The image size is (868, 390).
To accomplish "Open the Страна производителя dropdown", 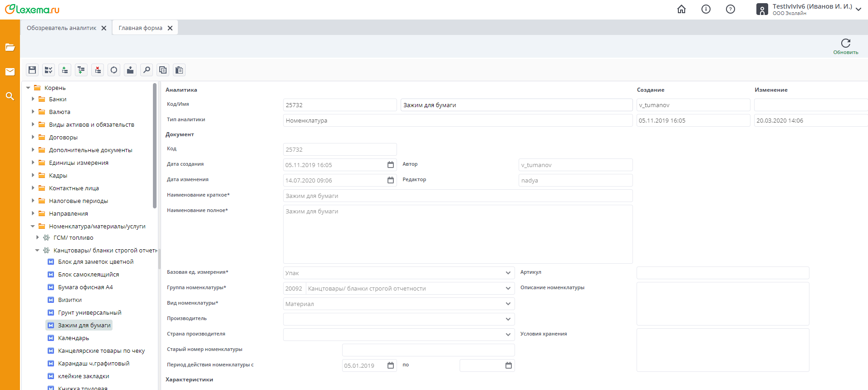I will pyautogui.click(x=508, y=335).
